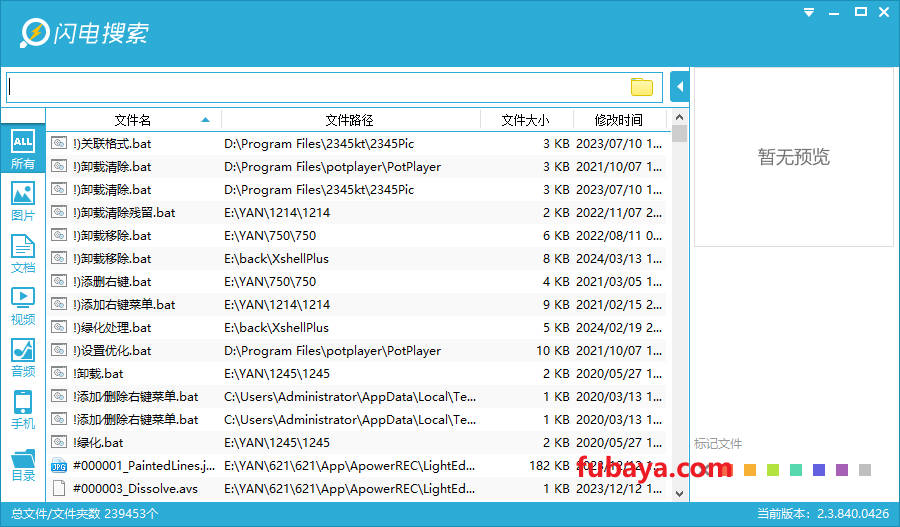The height and width of the screenshot is (527, 900).
Task: Click the file icon of !)设置优化.bat
Action: (x=59, y=350)
